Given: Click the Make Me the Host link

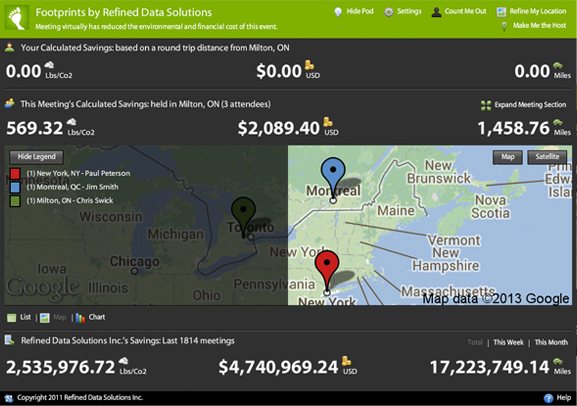Looking at the screenshot, I should [x=539, y=25].
